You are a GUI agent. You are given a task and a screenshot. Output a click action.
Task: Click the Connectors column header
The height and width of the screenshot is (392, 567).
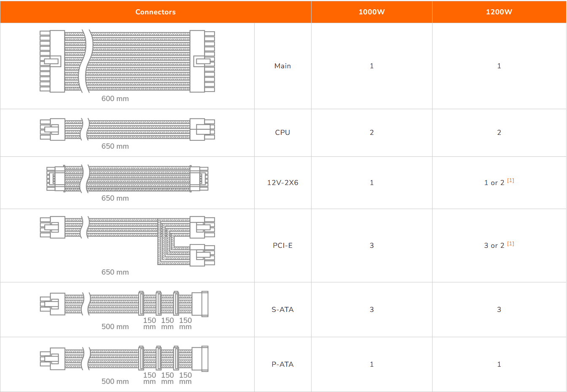pos(156,12)
